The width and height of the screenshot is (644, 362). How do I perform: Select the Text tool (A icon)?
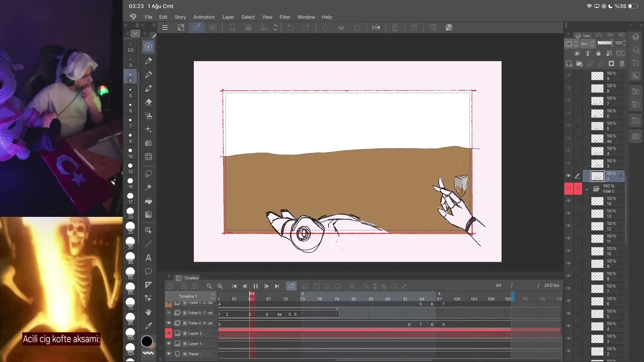tap(148, 258)
